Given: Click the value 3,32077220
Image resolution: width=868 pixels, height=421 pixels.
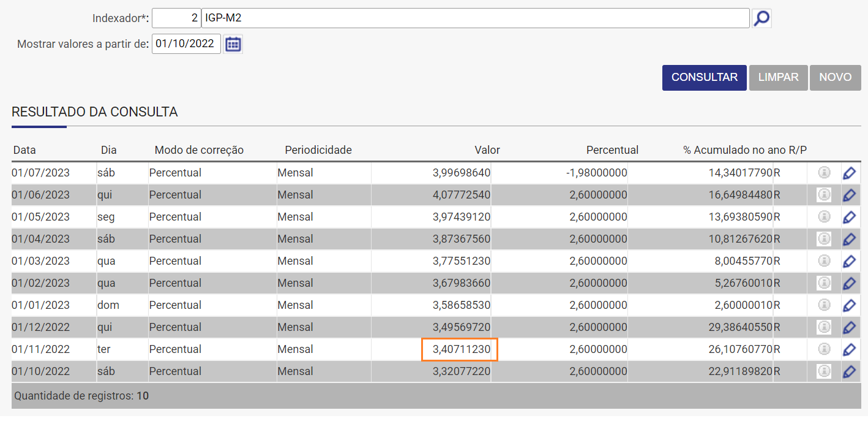Looking at the screenshot, I should coord(462,371).
